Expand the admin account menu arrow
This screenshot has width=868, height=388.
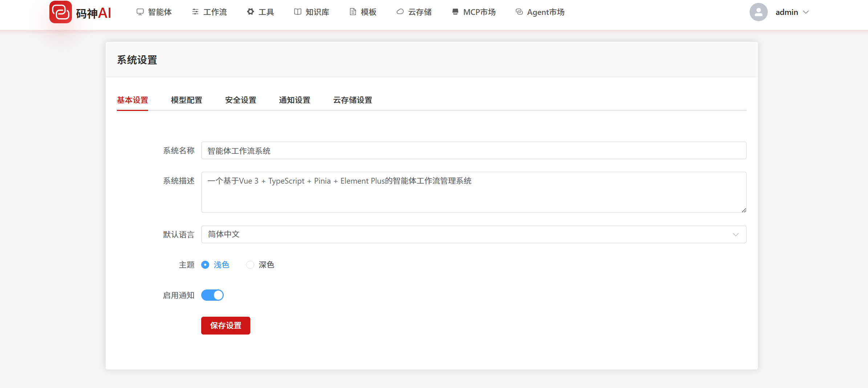click(806, 12)
